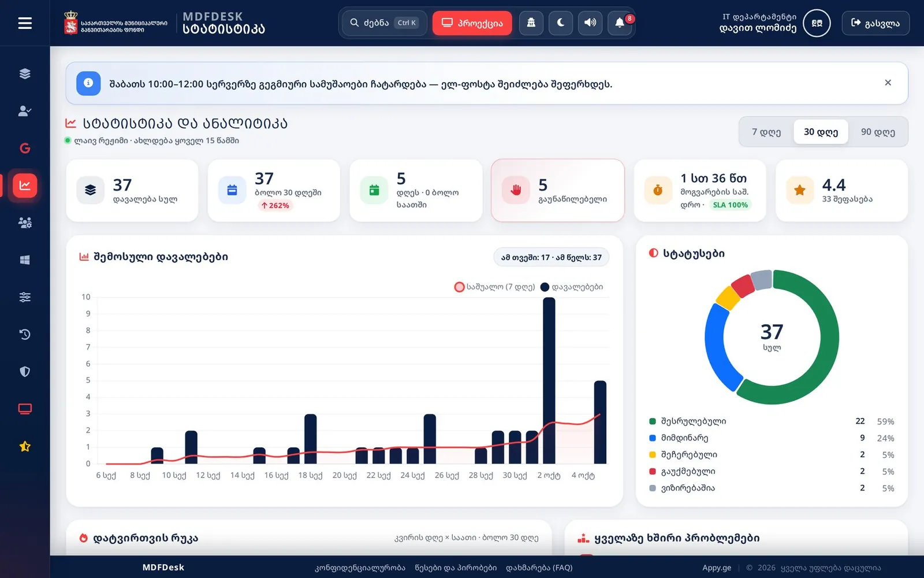Dismiss the maintenance info banner
Viewport: 924px width, 578px height.
coord(888,83)
